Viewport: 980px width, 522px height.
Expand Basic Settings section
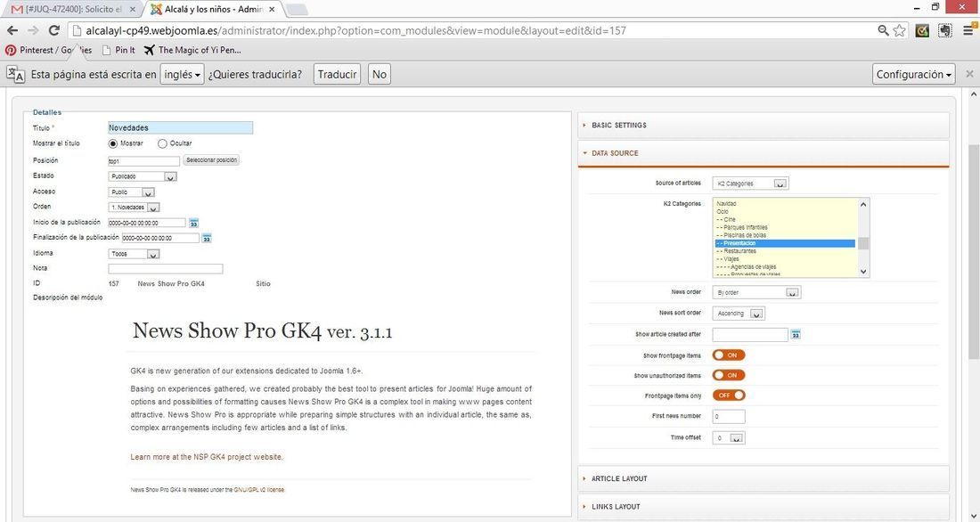[764, 125]
